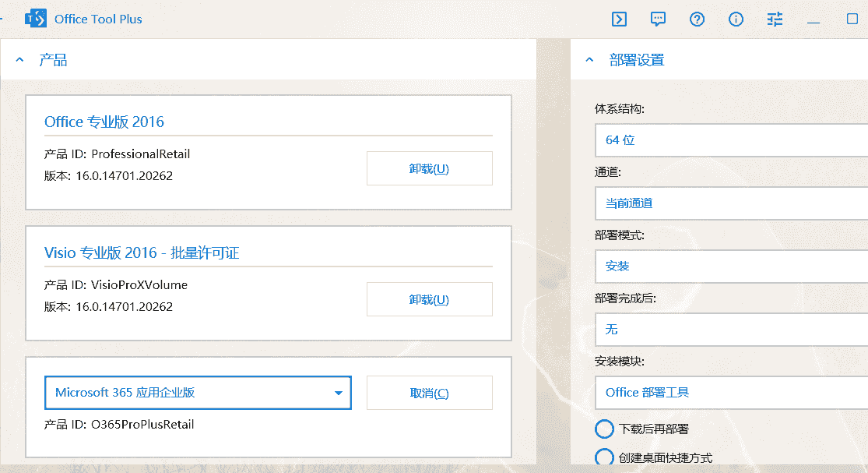Click the 通道: label
The image size is (868, 473).
tap(608, 171)
